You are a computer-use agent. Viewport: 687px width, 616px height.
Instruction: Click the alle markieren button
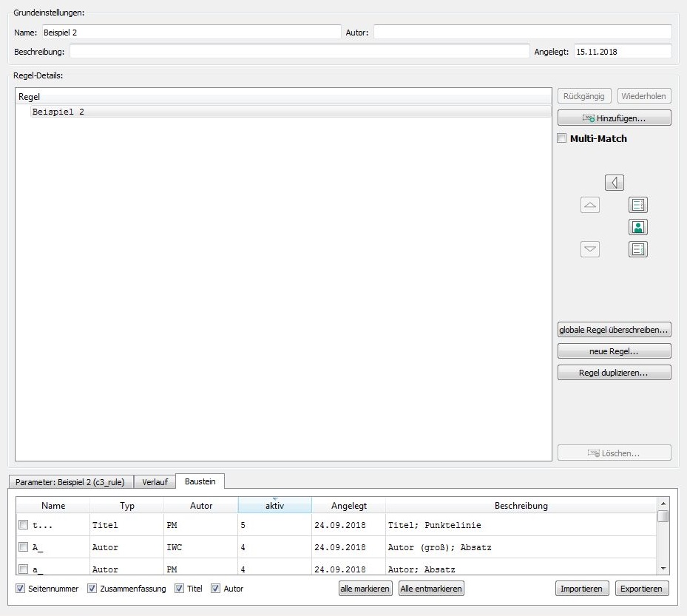[x=365, y=589]
